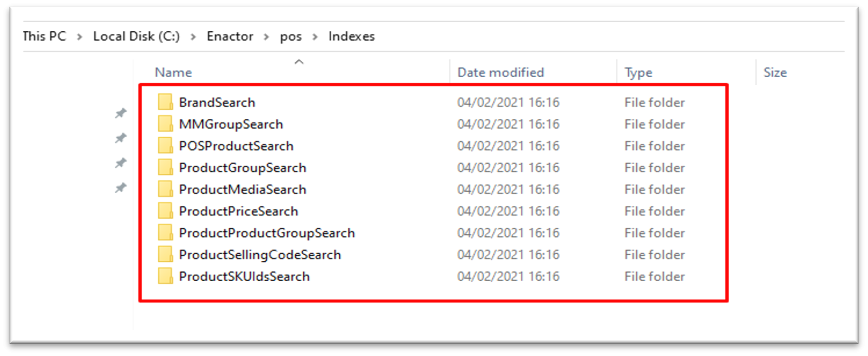The height and width of the screenshot is (356, 868).
Task: Select the POSProductSearch folder icon
Action: tap(165, 146)
